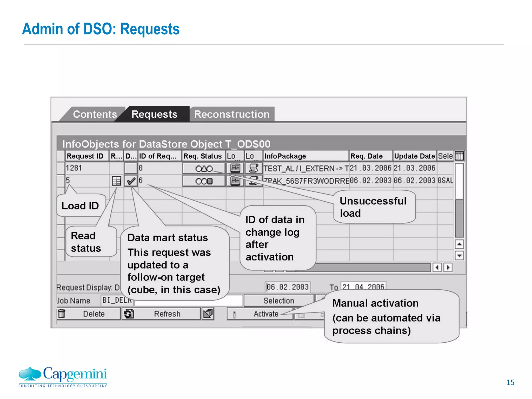Open log scroll icon for request 1281
The height and width of the screenshot is (399, 532).
click(254, 168)
